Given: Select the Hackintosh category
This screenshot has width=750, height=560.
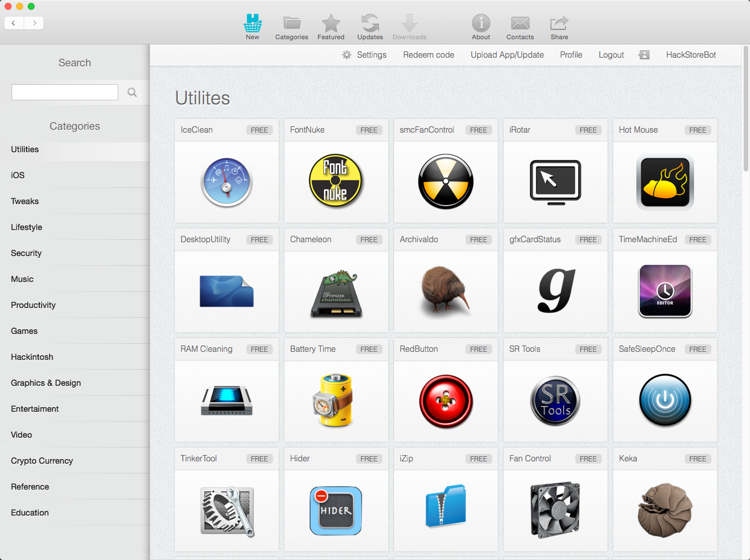Looking at the screenshot, I should click(75, 357).
